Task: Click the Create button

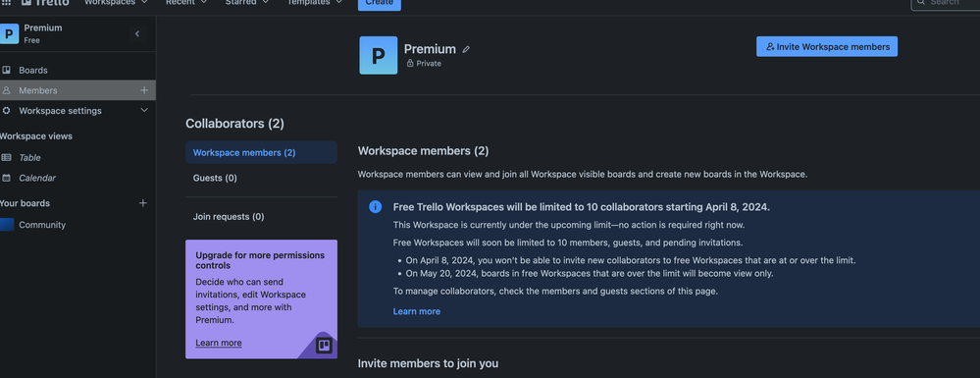Action: (380, 3)
